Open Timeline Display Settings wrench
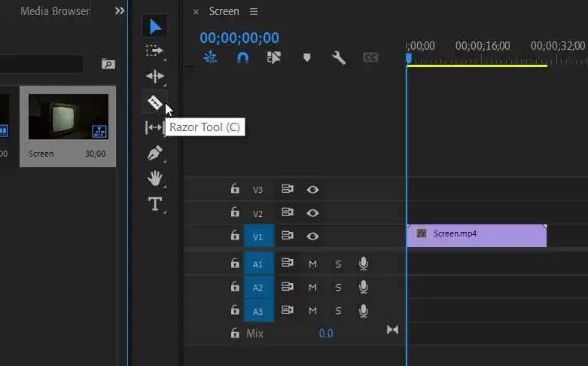588x366 pixels. (339, 58)
